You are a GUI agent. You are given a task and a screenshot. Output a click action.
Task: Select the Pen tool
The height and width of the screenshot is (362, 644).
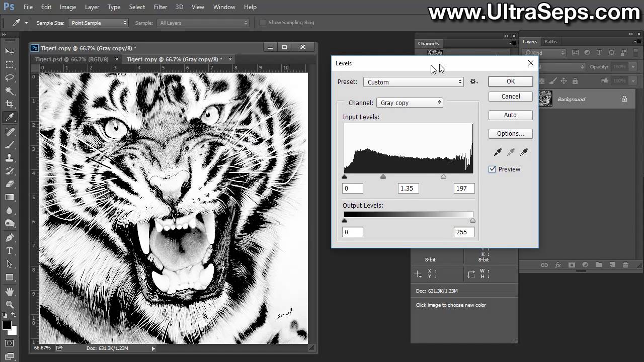pos(10,237)
